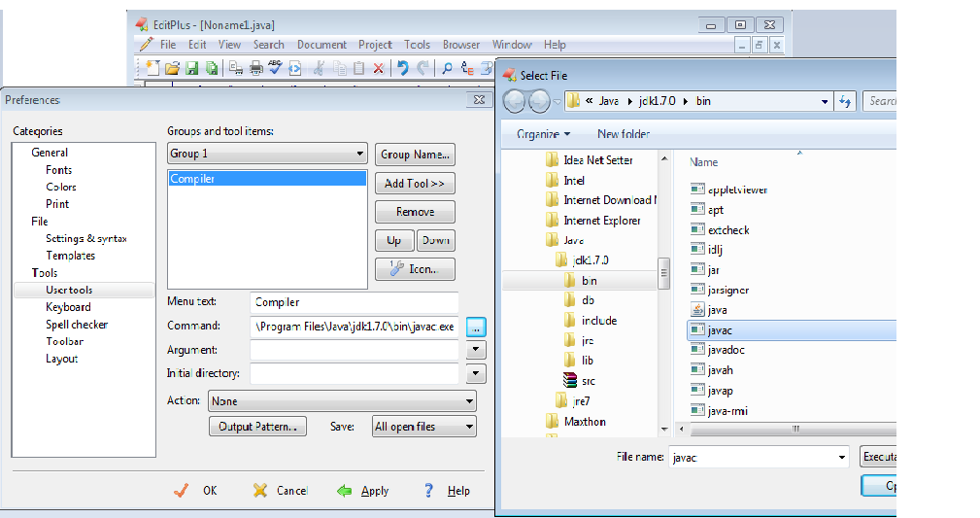Open Project menu in EditPlus
980x518 pixels.
pos(375,45)
